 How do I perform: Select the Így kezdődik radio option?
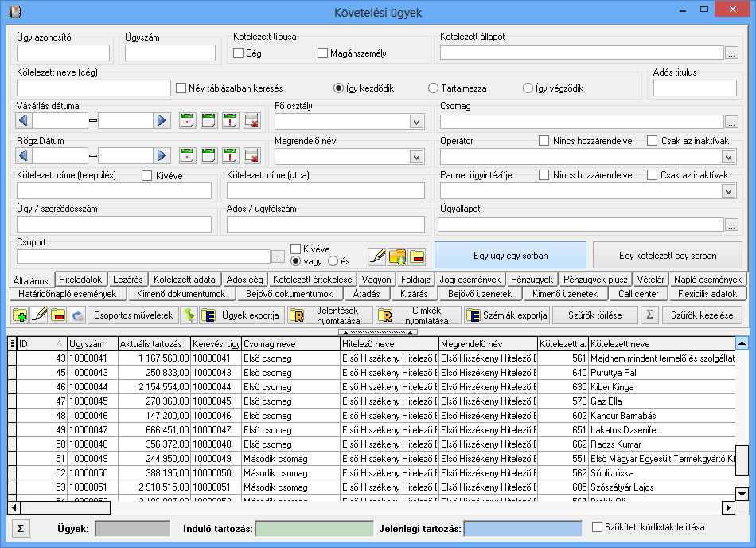(338, 88)
